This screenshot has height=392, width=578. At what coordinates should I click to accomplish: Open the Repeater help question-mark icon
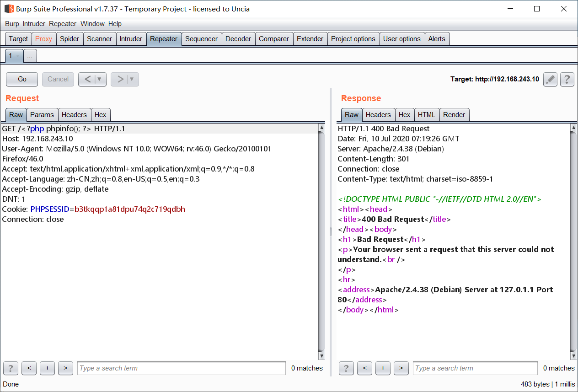point(567,79)
